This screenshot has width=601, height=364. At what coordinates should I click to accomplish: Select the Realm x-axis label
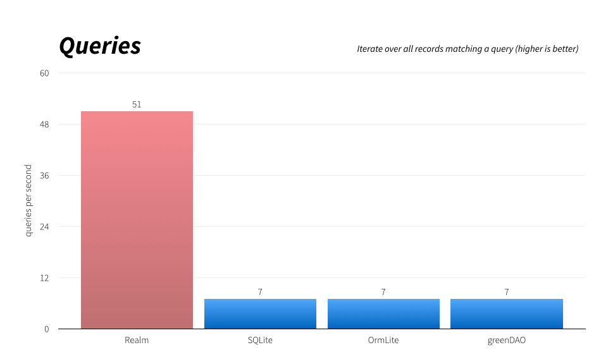tap(137, 341)
